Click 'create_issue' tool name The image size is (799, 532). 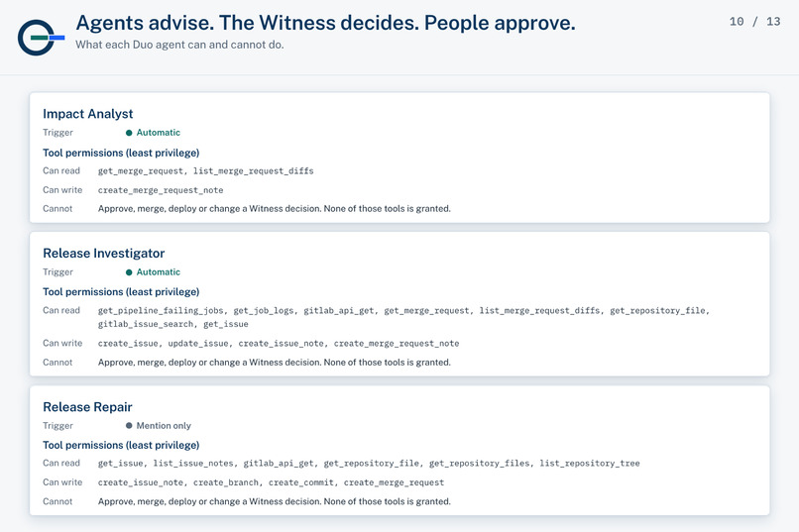(x=128, y=344)
